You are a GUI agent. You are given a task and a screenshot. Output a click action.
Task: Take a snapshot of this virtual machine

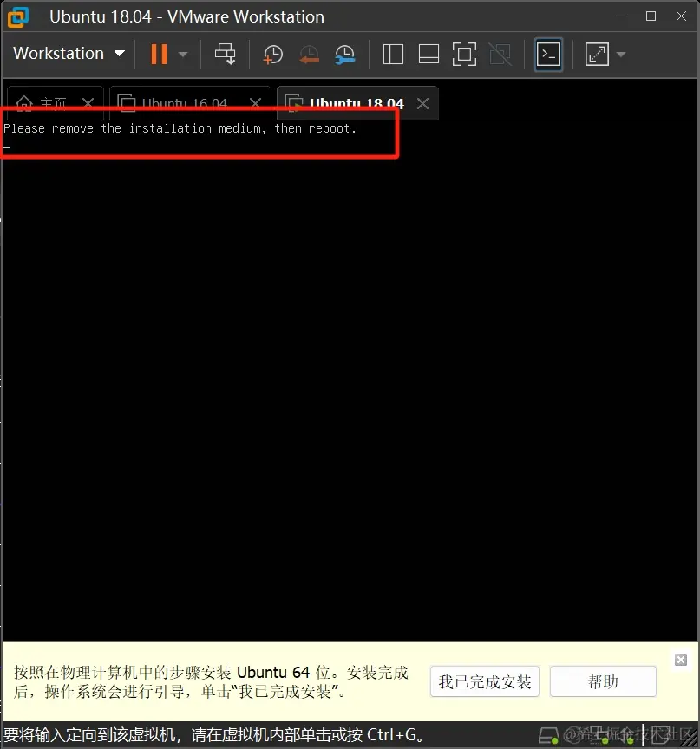click(x=272, y=55)
